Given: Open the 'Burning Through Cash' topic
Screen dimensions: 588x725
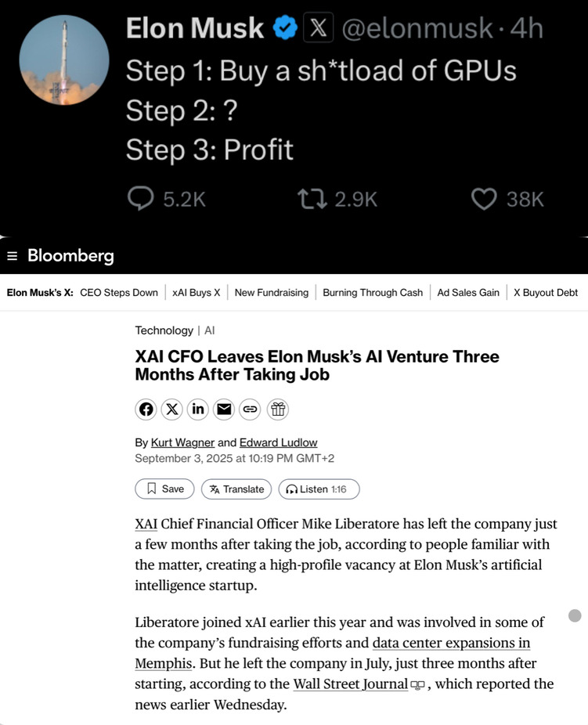Looking at the screenshot, I should [x=373, y=293].
